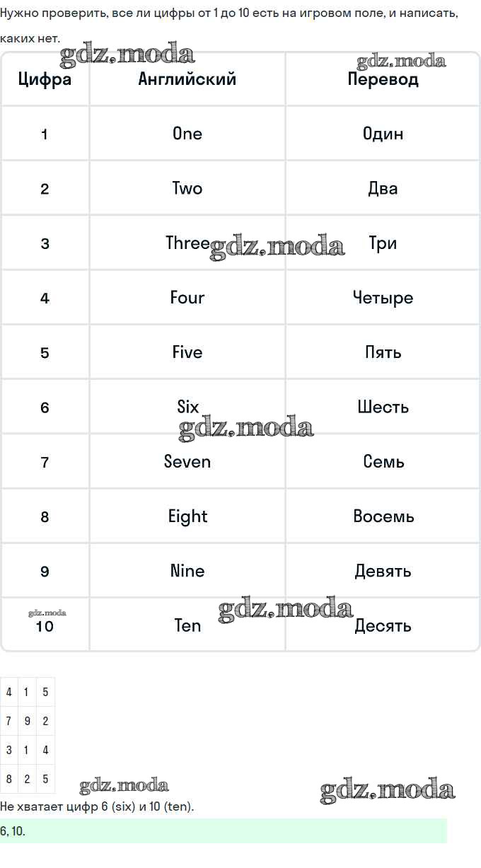Viewport: 481px width, 868px height.
Task: Select the word 'Seven' in the table
Action: pyautogui.click(x=187, y=462)
